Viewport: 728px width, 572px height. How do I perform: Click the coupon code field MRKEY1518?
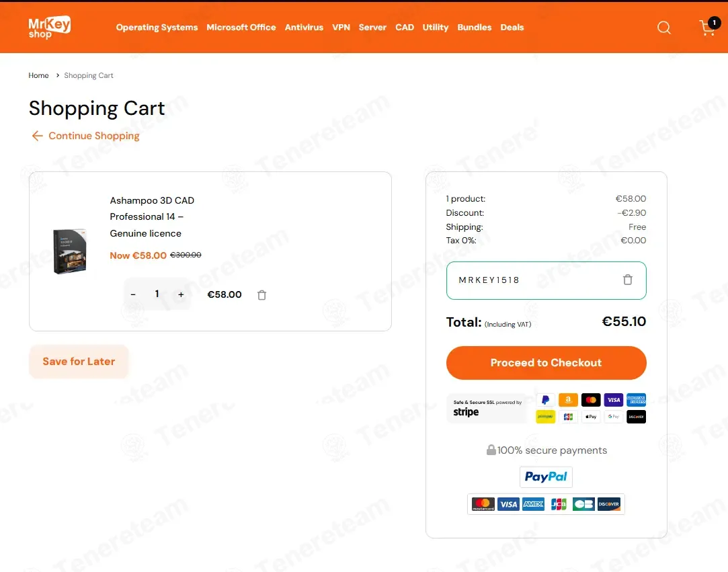(x=546, y=280)
